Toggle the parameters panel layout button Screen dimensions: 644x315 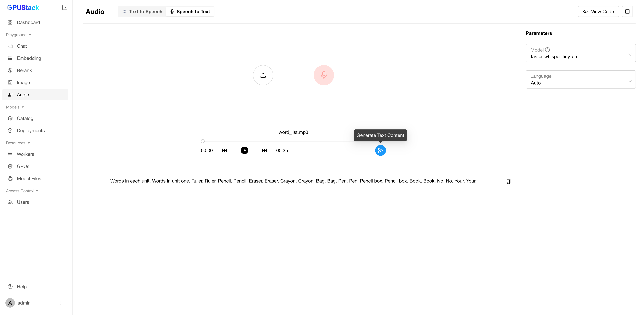coord(627,11)
